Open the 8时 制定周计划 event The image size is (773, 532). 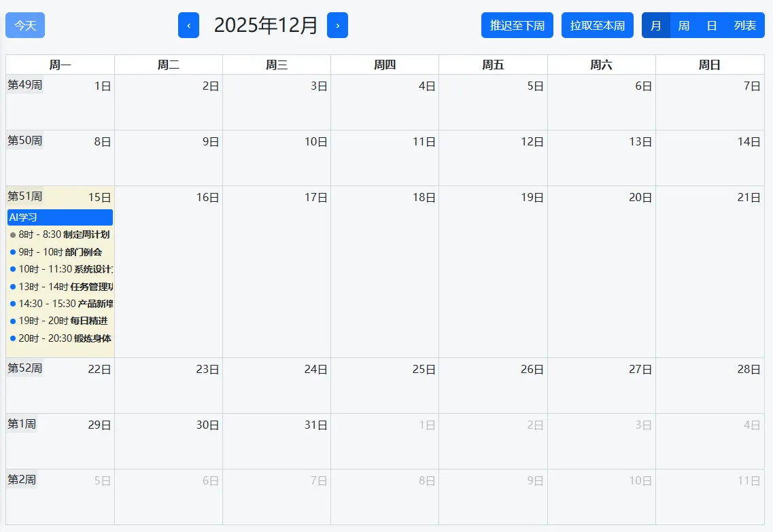60,234
